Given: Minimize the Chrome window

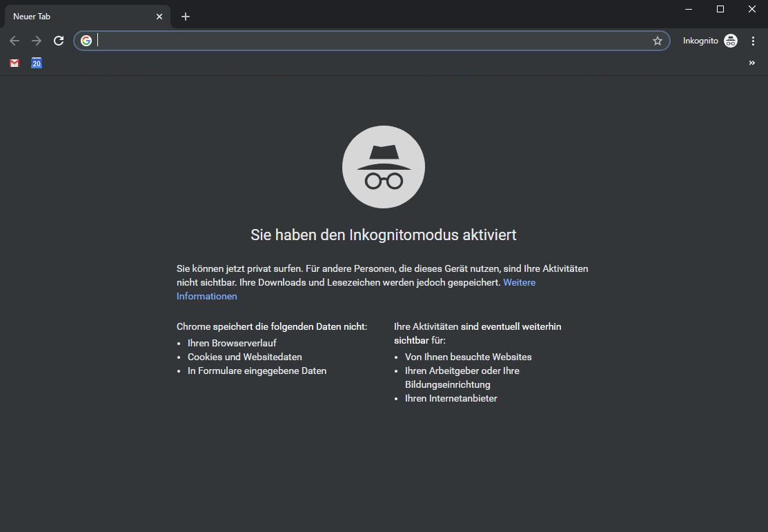Looking at the screenshot, I should [x=687, y=9].
